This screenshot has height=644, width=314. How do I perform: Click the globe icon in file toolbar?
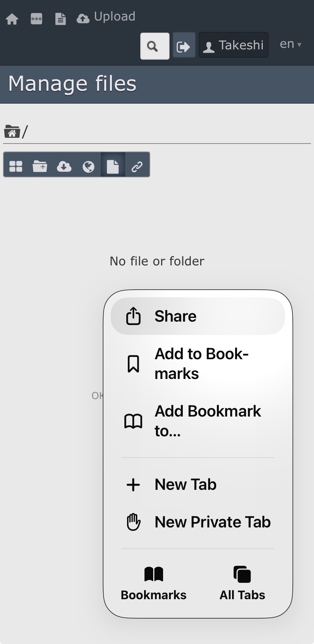click(88, 166)
